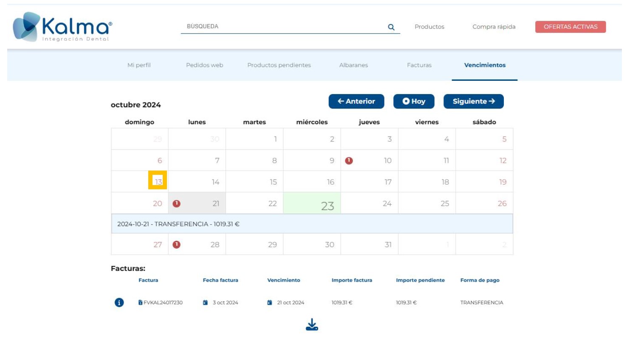Click the Forma de pago column header
644x345 pixels.
[x=480, y=280]
